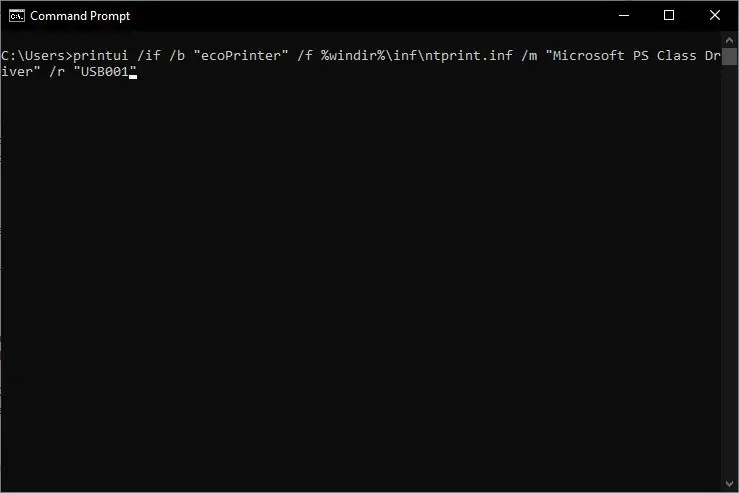Click the scrollbar down arrow
The image size is (739, 493).
pyautogui.click(x=729, y=484)
